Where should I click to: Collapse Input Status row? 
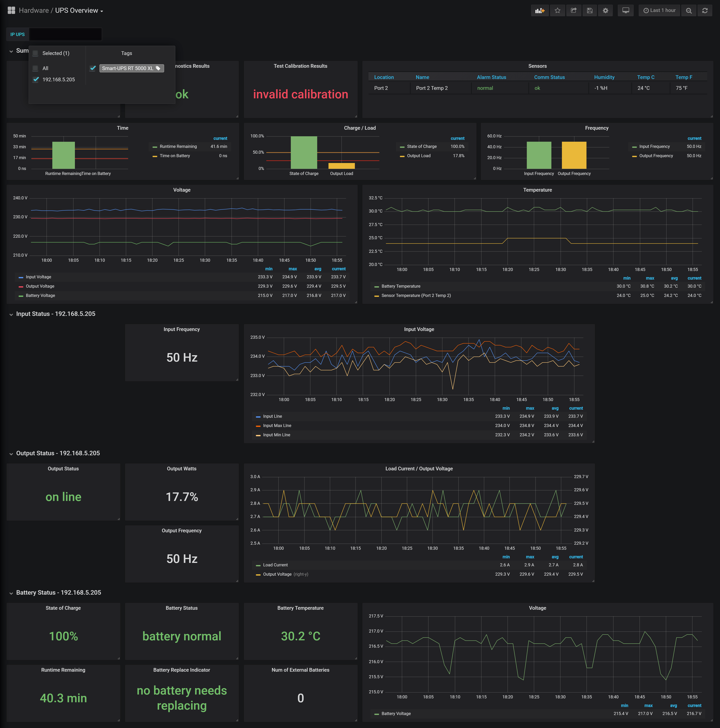click(x=11, y=314)
